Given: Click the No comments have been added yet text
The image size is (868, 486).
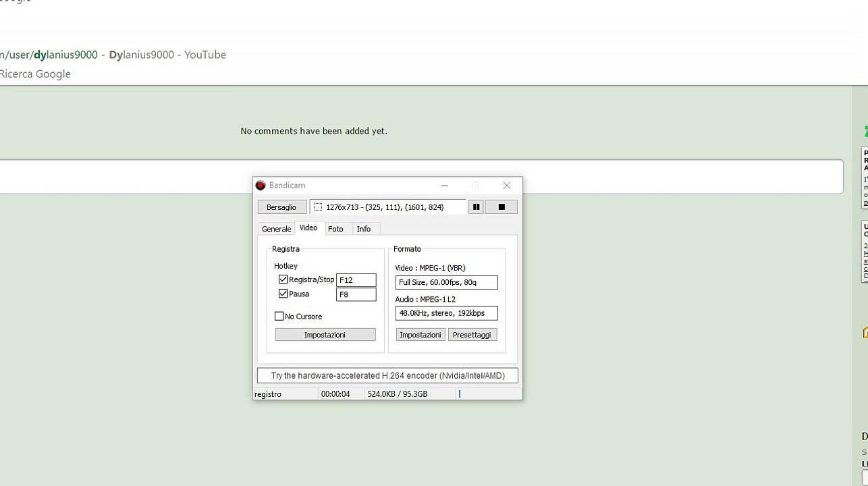Looking at the screenshot, I should coord(314,131).
